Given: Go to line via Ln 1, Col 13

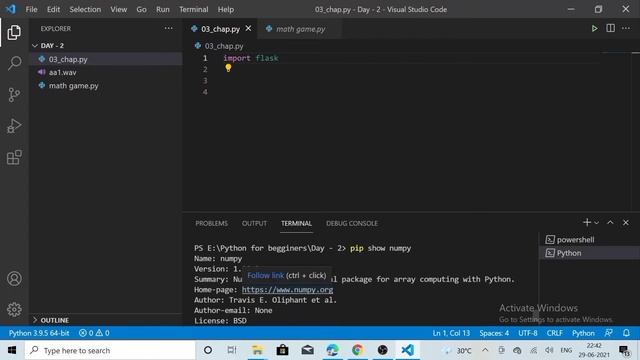Looking at the screenshot, I should [451, 333].
